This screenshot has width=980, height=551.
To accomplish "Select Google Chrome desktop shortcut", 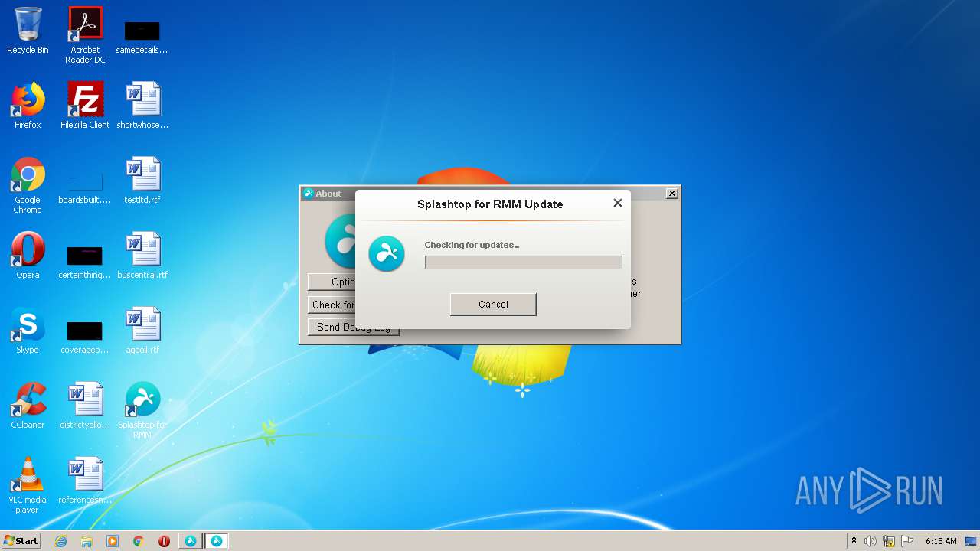I will pyautogui.click(x=28, y=186).
